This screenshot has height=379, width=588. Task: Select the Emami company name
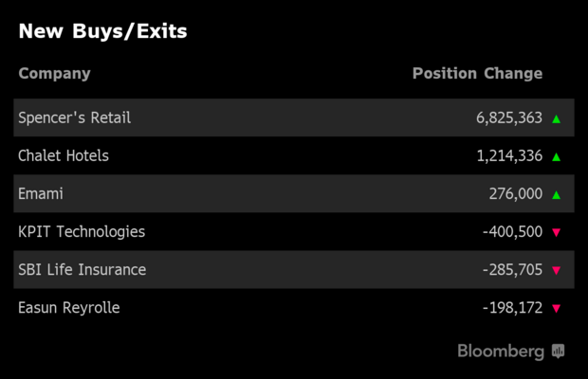click(x=41, y=194)
